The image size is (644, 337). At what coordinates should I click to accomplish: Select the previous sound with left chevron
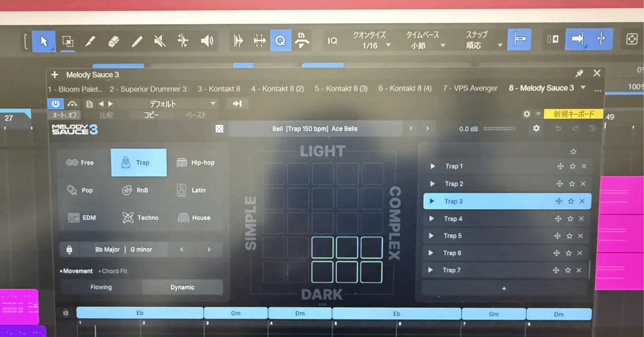(x=411, y=129)
